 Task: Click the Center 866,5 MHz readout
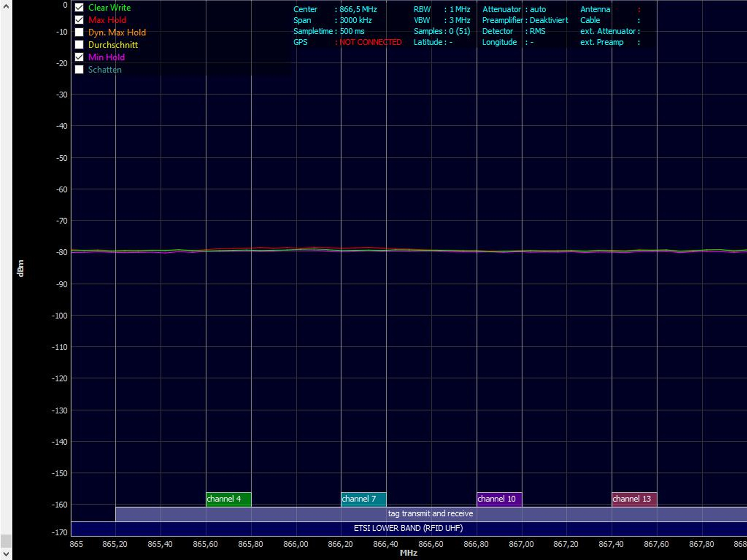click(x=335, y=9)
